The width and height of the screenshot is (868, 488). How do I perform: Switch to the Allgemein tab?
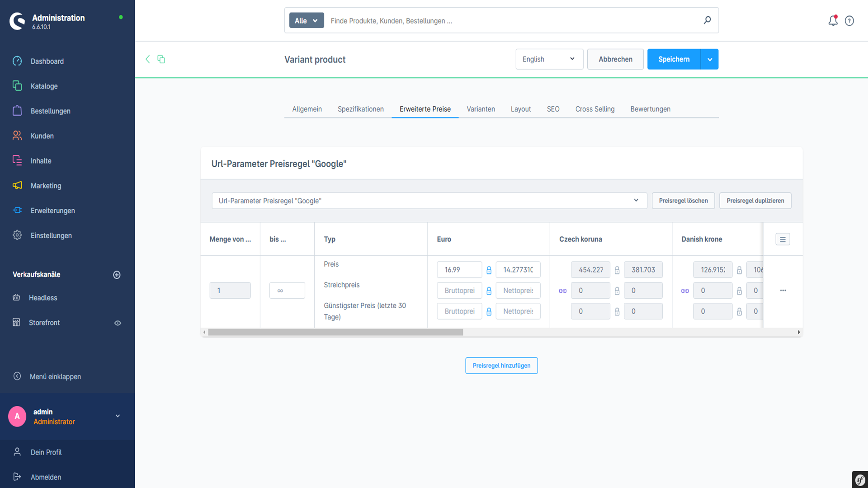[307, 109]
